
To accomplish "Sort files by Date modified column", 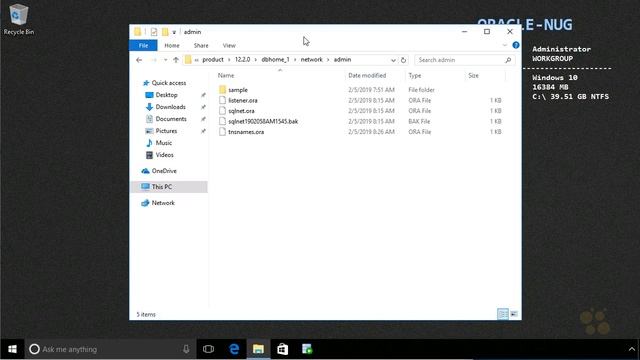I will (x=367, y=76).
